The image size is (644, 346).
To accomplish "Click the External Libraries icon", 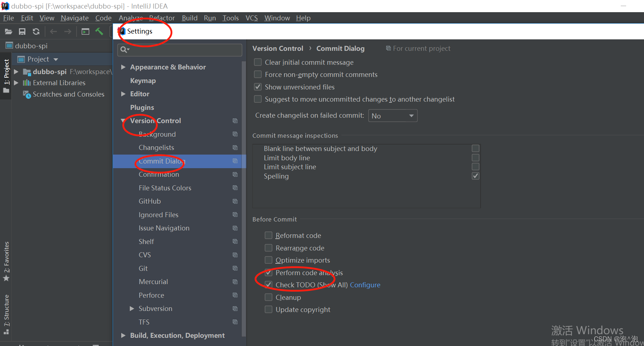I will tap(27, 83).
